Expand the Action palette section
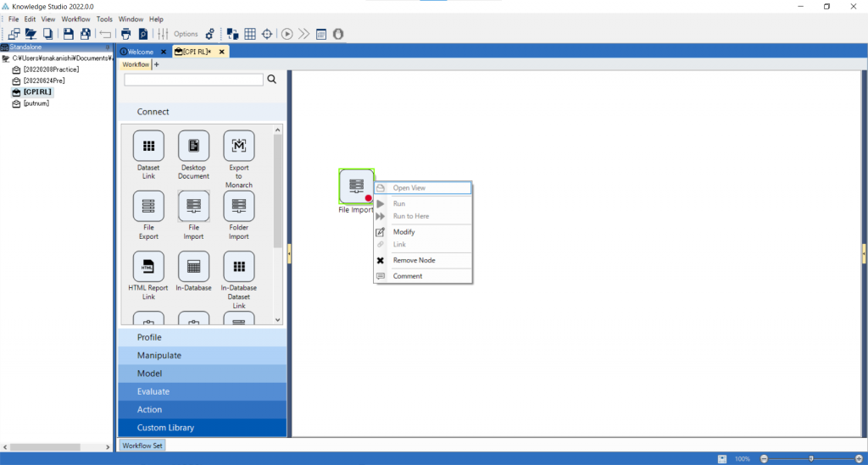The image size is (868, 465). (202, 410)
